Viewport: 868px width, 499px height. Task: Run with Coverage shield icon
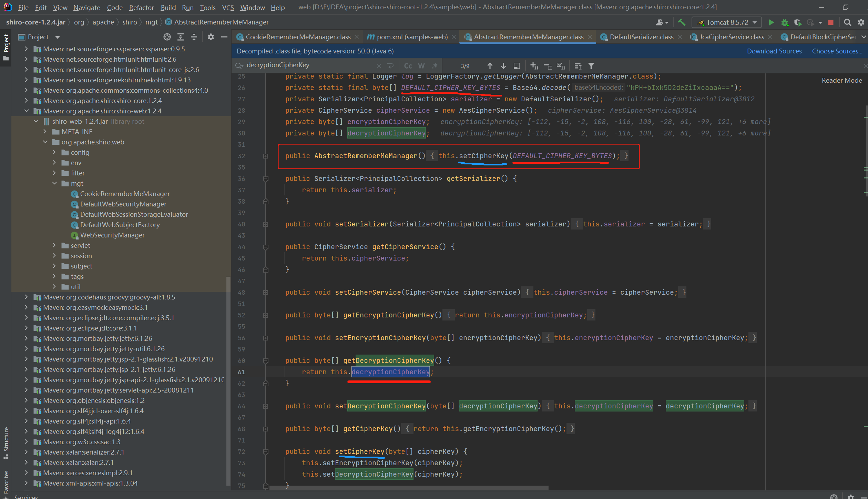(x=797, y=22)
